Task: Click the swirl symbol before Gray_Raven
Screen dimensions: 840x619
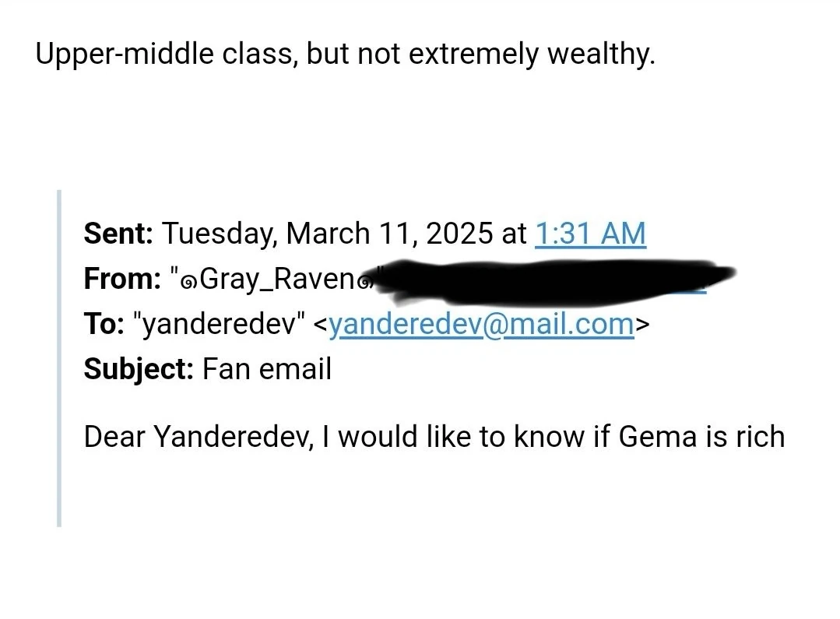Action: pos(188,280)
